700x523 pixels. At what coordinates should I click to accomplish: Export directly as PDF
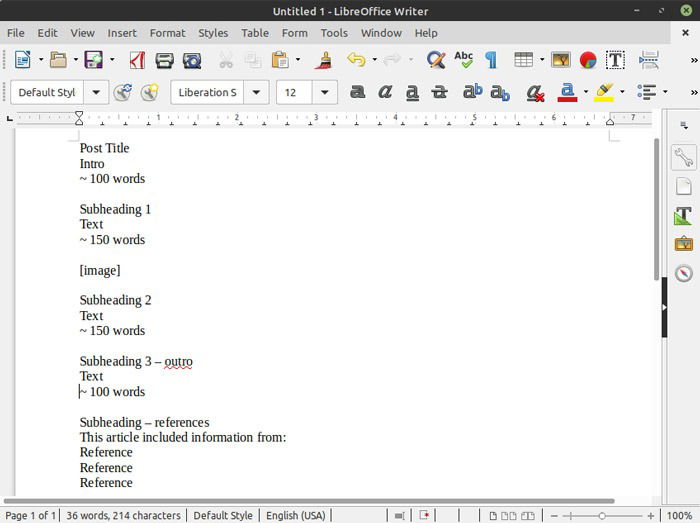point(137,60)
